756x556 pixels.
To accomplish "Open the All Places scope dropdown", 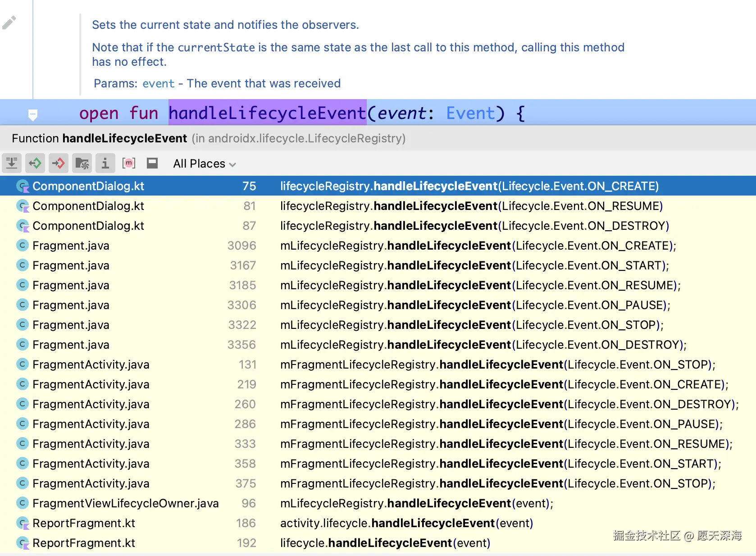I will coord(200,163).
